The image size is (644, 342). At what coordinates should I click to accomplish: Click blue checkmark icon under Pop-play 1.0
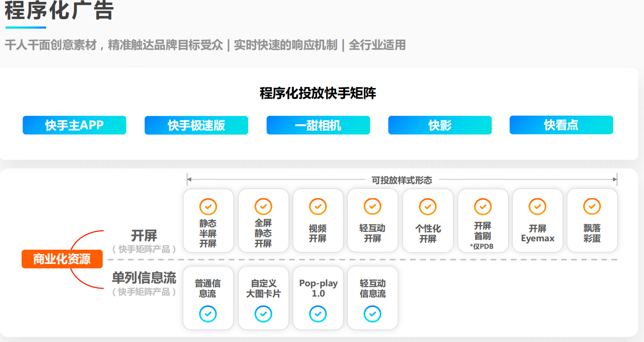click(318, 314)
